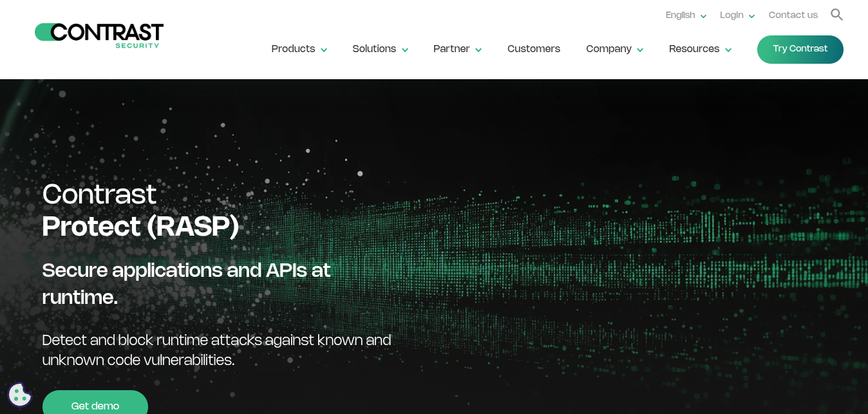Image resolution: width=868 pixels, height=414 pixels.
Task: Click the Login link text
Action: point(731,15)
